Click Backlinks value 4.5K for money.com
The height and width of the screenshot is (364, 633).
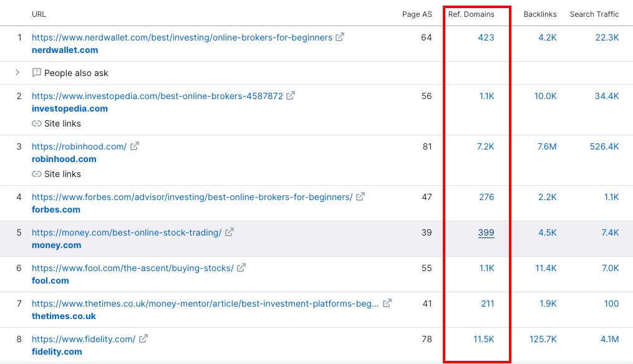[548, 232]
